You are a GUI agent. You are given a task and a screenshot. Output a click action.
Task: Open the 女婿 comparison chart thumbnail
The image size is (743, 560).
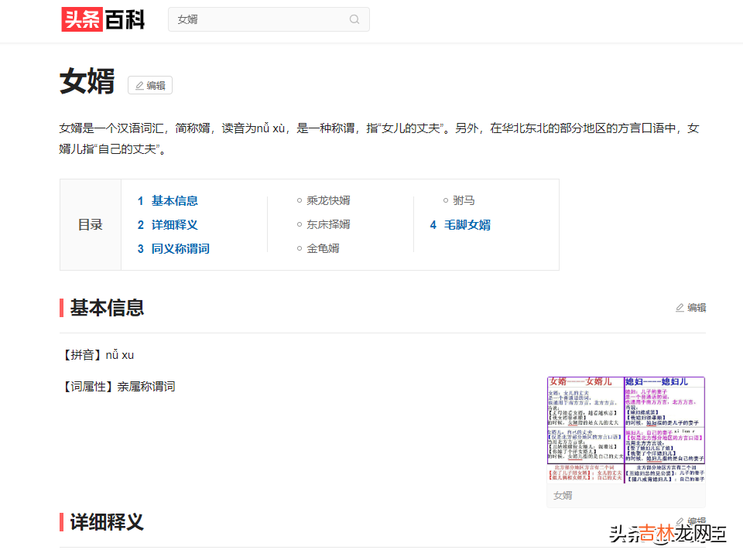[x=625, y=430]
